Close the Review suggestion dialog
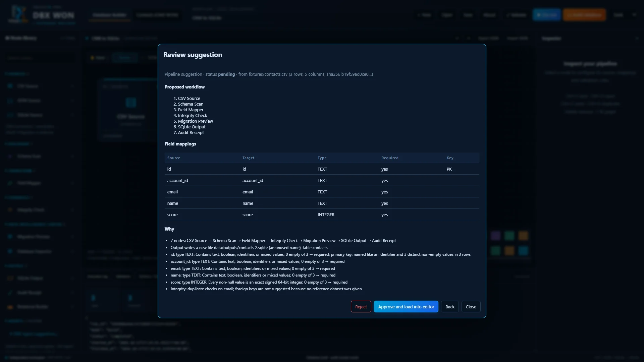 pyautogui.click(x=471, y=307)
